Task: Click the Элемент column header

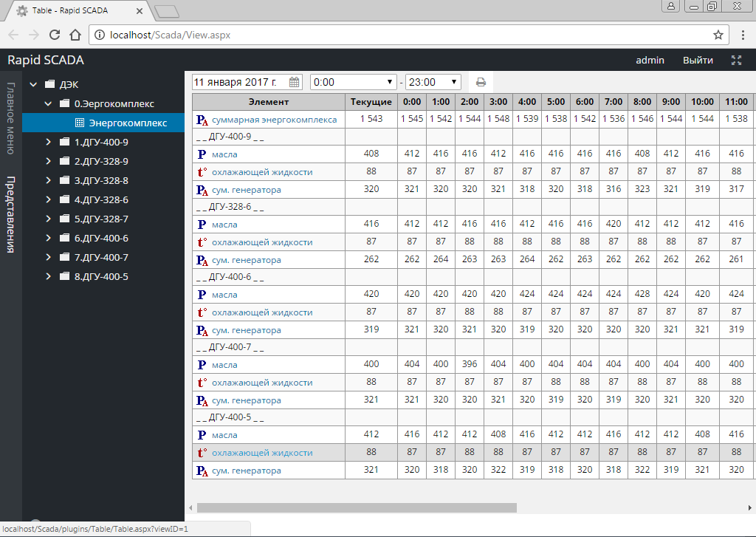Action: point(269,102)
